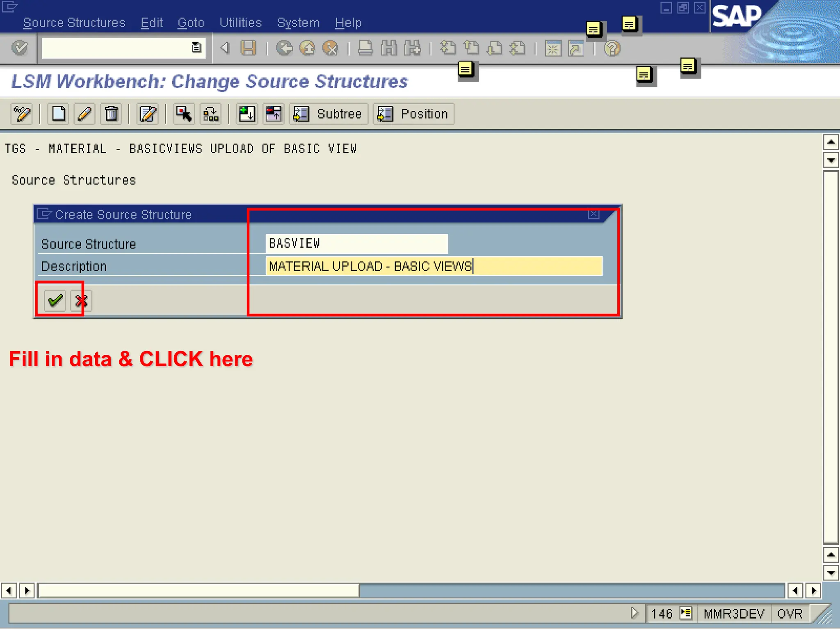The image size is (840, 630).
Task: Click the OVR insert mode status field
Action: [x=790, y=614]
